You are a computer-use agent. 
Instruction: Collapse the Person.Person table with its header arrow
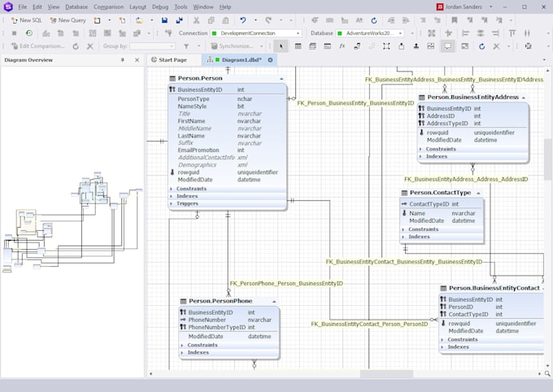pyautogui.click(x=281, y=79)
